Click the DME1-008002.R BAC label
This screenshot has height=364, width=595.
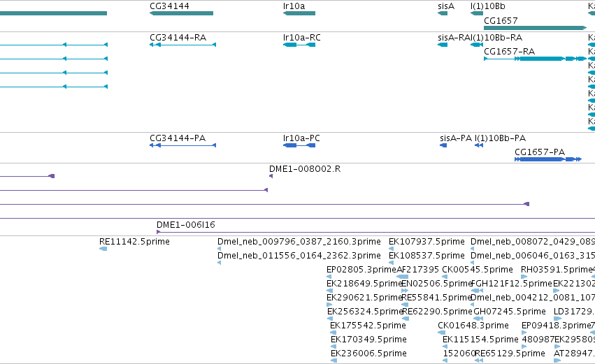coord(305,169)
